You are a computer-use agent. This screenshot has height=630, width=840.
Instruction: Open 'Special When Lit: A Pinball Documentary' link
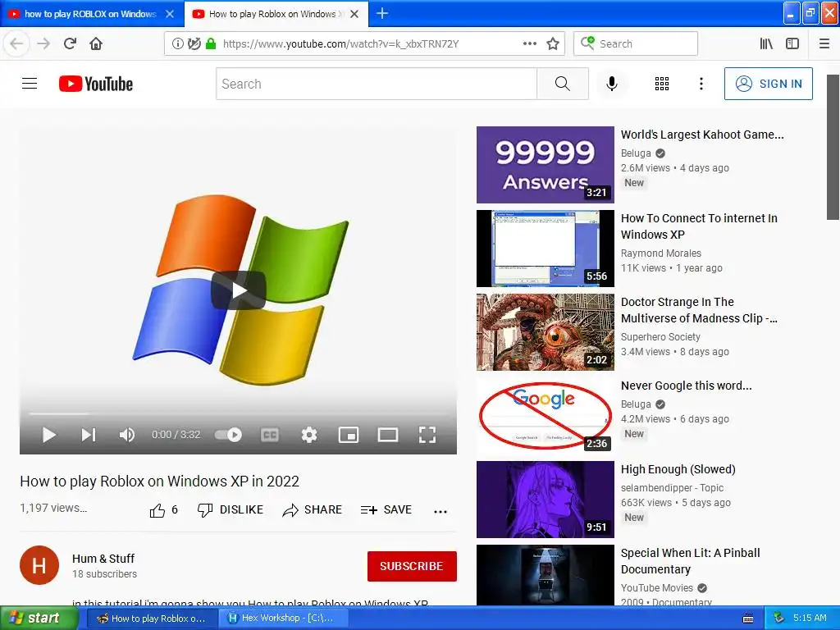(x=691, y=561)
